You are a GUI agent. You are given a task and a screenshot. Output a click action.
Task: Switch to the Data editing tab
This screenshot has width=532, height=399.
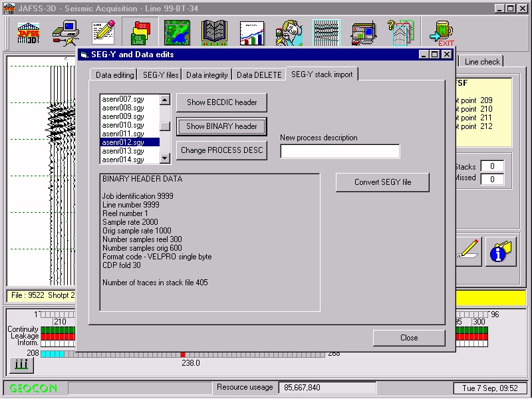coord(114,75)
